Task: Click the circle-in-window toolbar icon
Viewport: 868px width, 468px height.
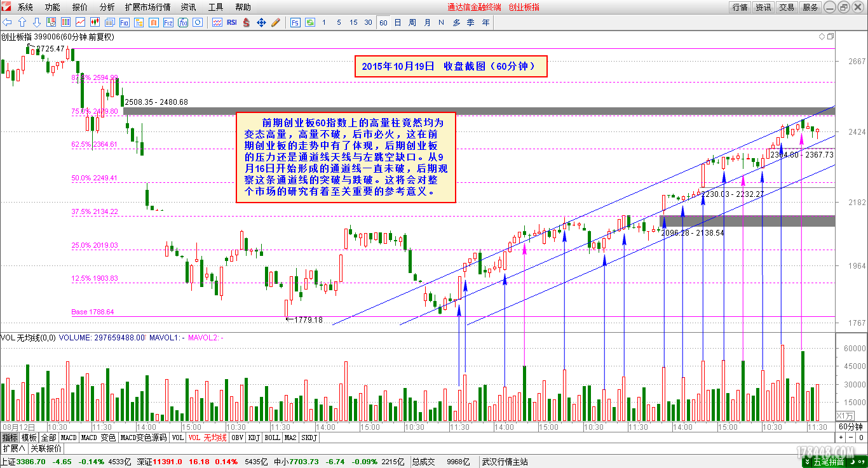Action: pos(197,22)
